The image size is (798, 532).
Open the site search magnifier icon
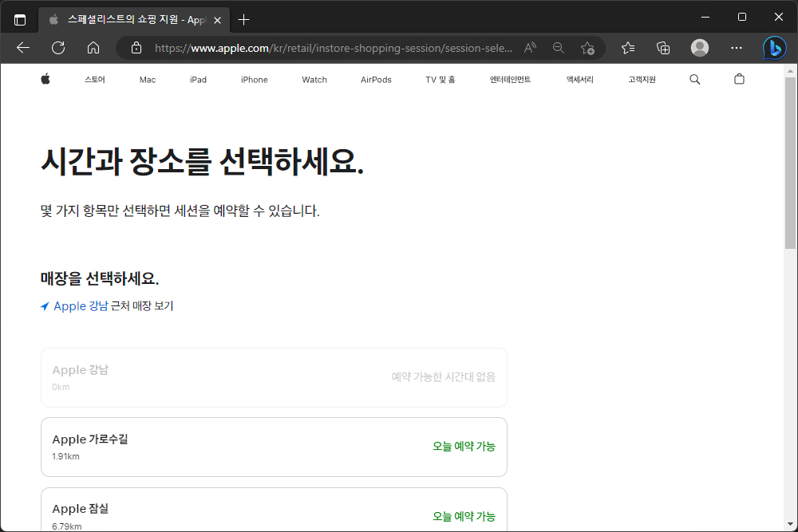[695, 79]
